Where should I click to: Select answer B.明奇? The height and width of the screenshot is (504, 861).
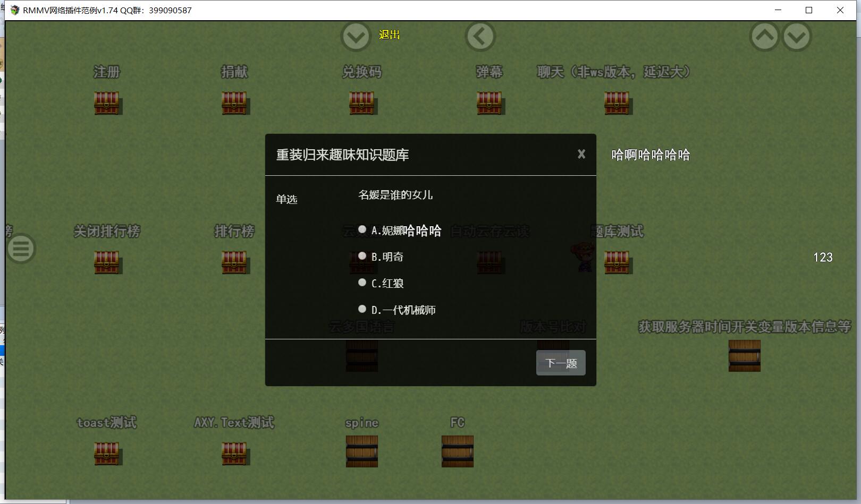[x=362, y=256]
